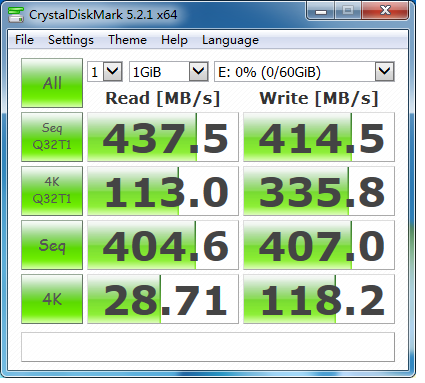The height and width of the screenshot is (383, 425).
Task: Close the CrystalDiskMark window
Action: pos(385,11)
